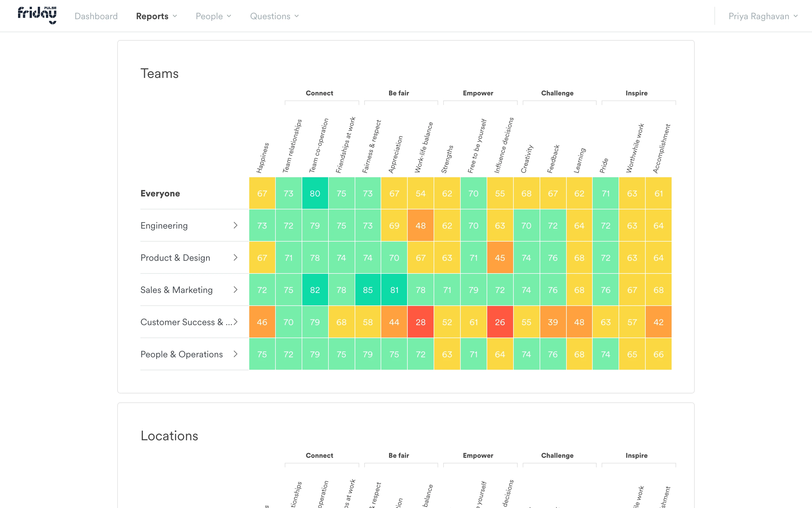Open the People menu
This screenshot has height=508, width=812.
[213, 16]
